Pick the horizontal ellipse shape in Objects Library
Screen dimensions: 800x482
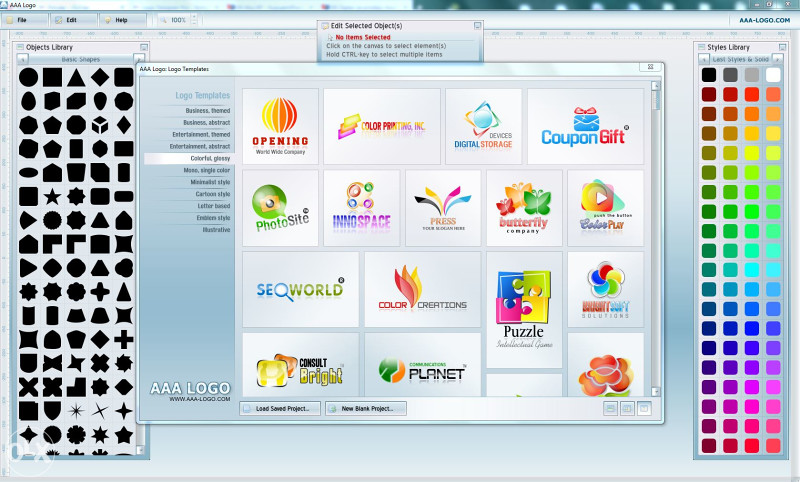29,173
